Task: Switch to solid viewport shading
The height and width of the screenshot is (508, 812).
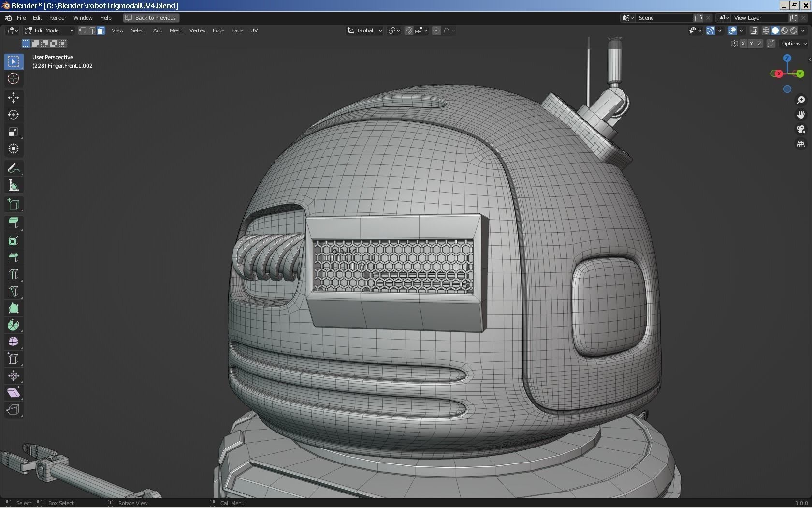Action: 775,30
